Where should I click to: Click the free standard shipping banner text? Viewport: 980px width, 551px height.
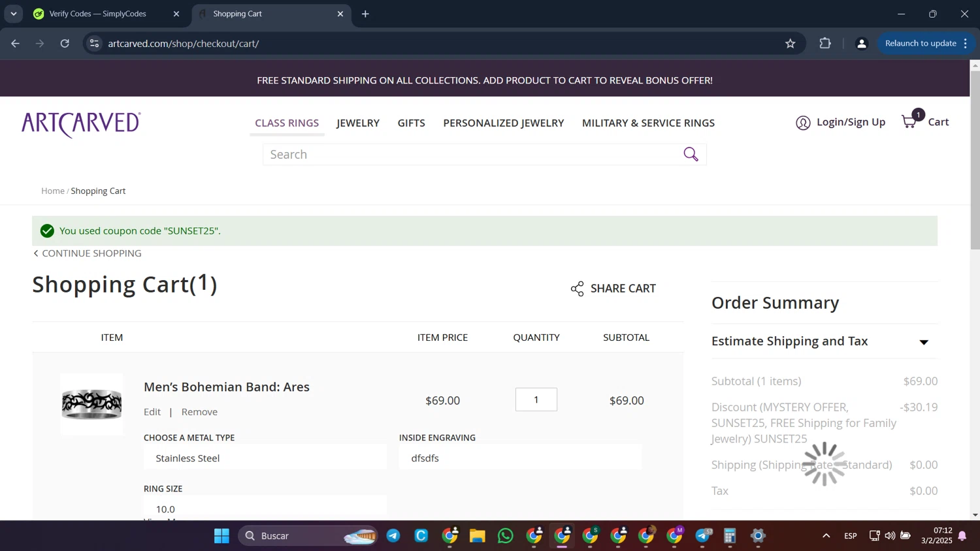pos(485,80)
